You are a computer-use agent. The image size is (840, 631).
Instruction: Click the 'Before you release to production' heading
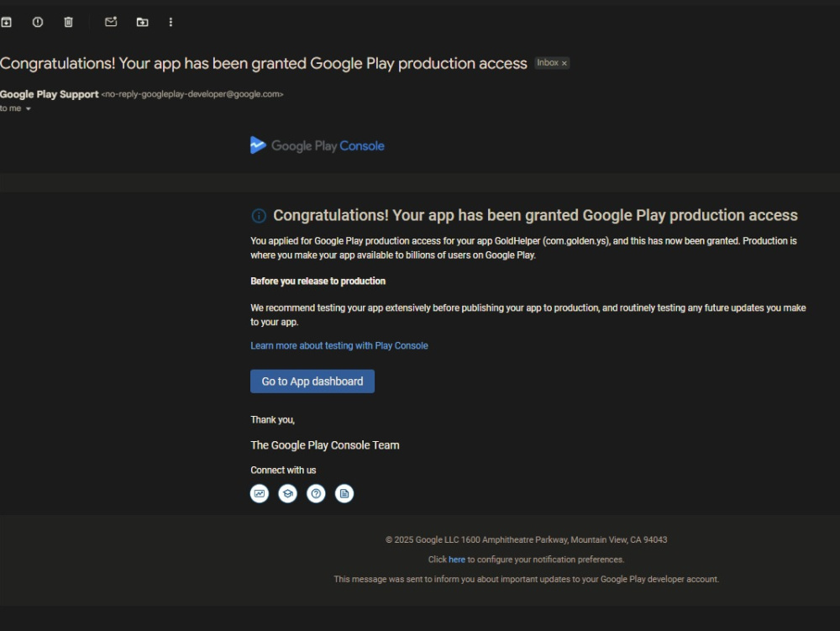pyautogui.click(x=318, y=281)
